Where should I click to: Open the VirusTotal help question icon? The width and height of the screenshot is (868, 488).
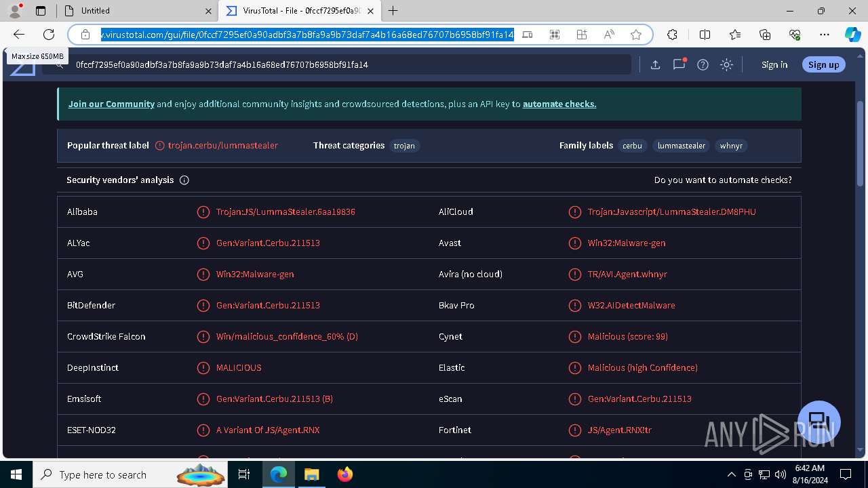tap(703, 64)
